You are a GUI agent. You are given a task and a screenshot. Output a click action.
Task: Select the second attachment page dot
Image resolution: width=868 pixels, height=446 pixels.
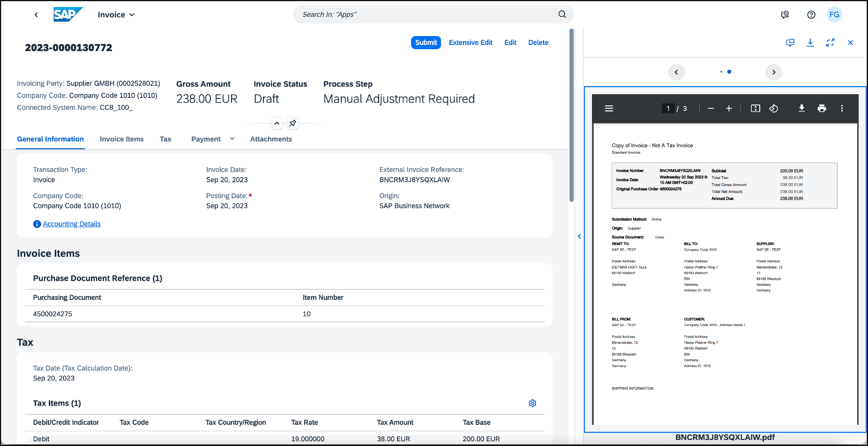(x=729, y=72)
